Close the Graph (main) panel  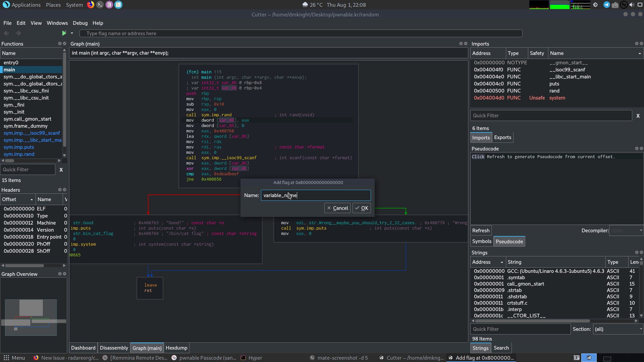point(466,44)
